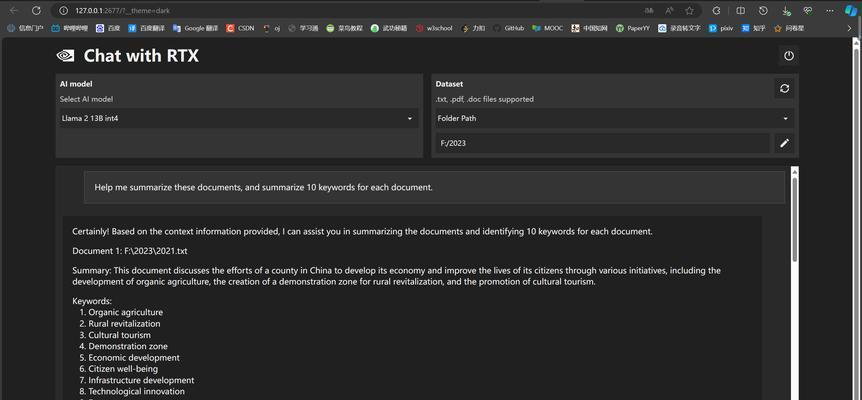Click keyword '8. Technological innovation'
Viewport: 862px width, 400px height.
point(132,391)
